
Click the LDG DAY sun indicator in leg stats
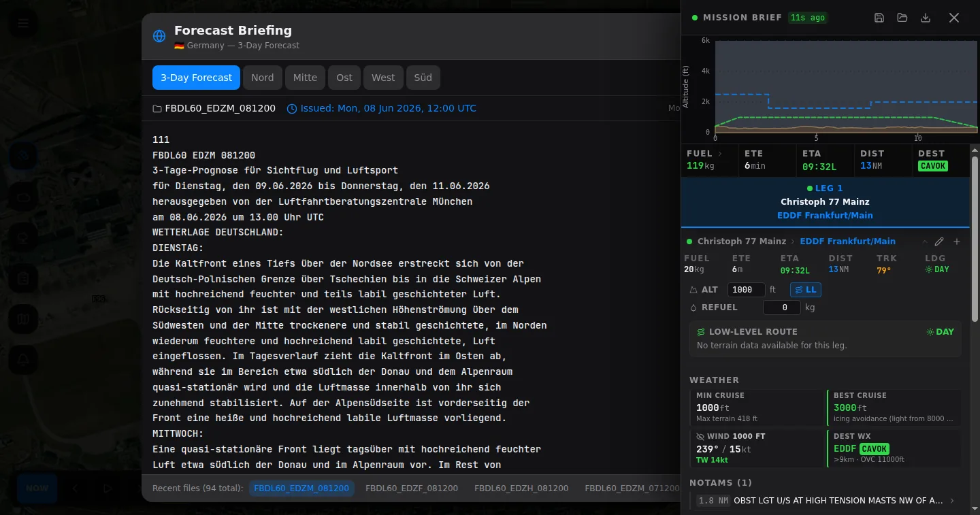coord(936,269)
